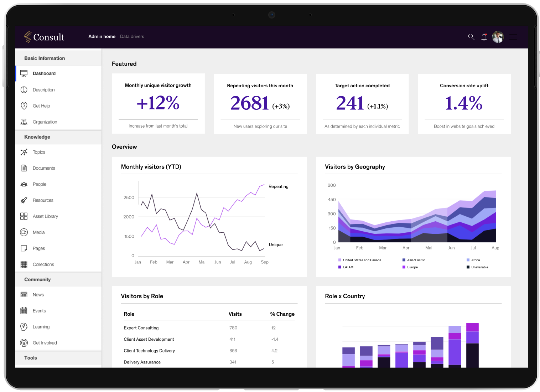Select the Target action completed card
This screenshot has width=540, height=392.
point(362,104)
